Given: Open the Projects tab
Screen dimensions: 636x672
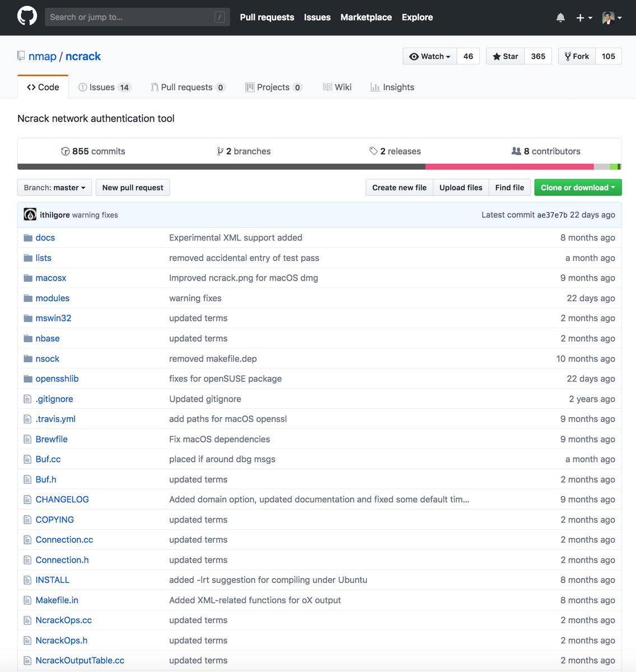Looking at the screenshot, I should (274, 87).
